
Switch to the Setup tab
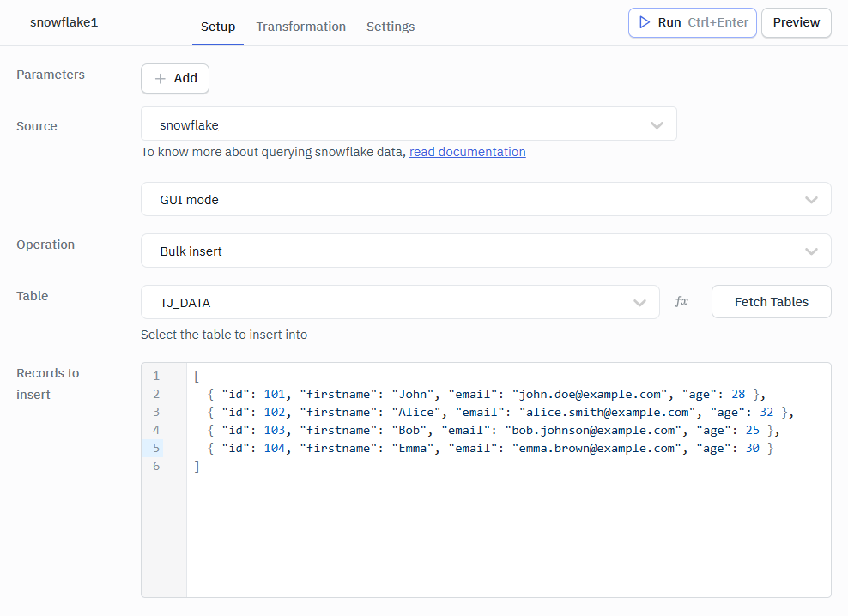pyautogui.click(x=218, y=27)
